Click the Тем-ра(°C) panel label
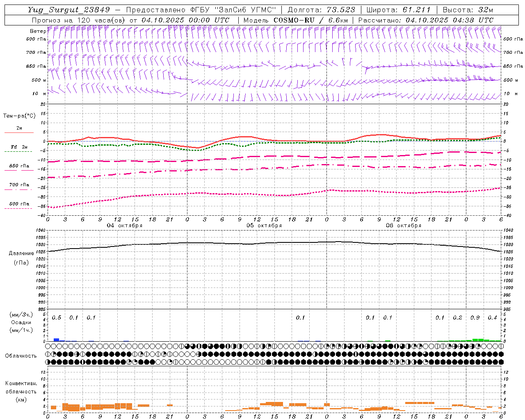Viewport: 525px width, 420px height. click(x=19, y=116)
